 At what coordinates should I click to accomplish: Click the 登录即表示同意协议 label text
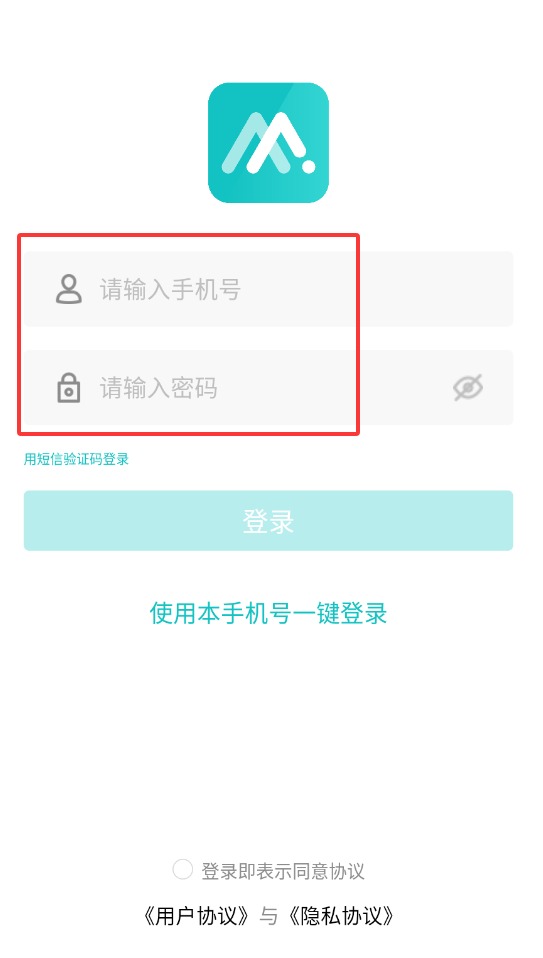click(x=283, y=871)
